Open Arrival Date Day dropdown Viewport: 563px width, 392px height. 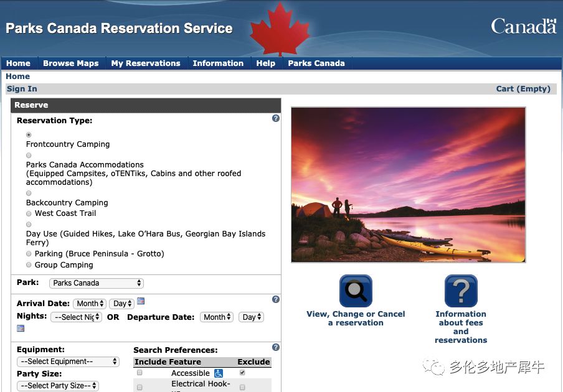pos(121,304)
